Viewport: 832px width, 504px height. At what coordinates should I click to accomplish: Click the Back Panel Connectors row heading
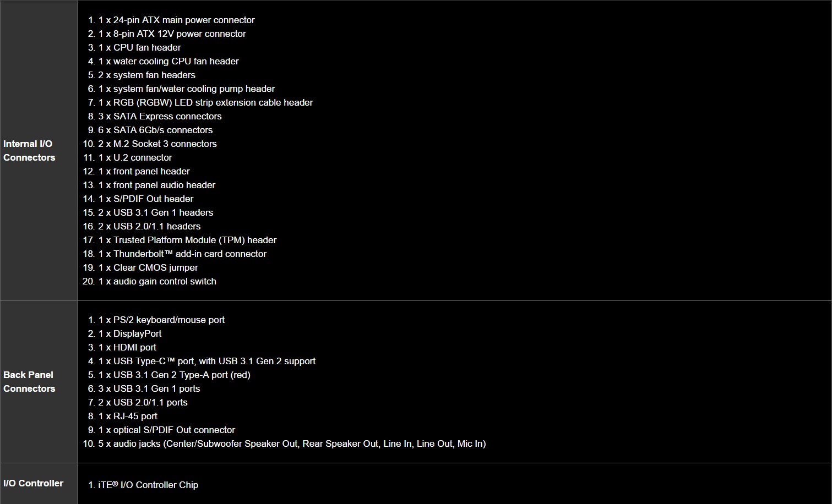pos(29,382)
